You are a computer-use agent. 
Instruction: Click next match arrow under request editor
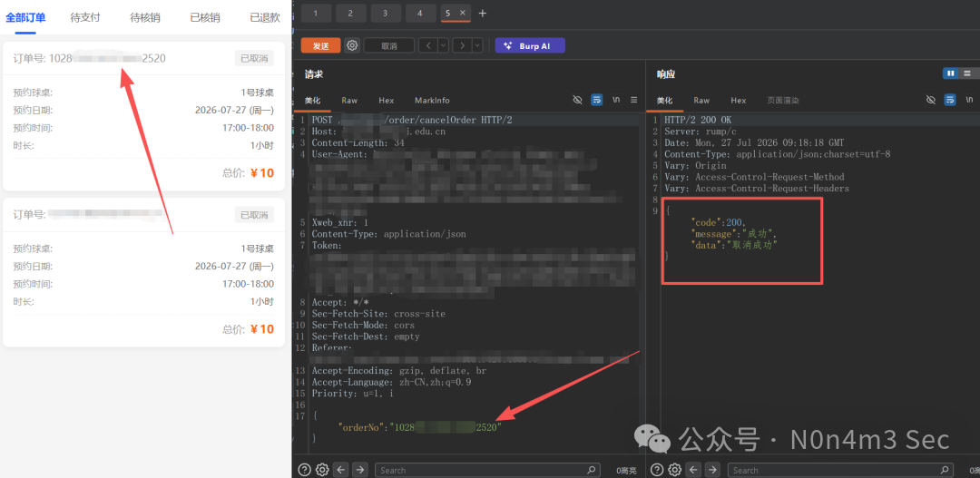click(360, 469)
